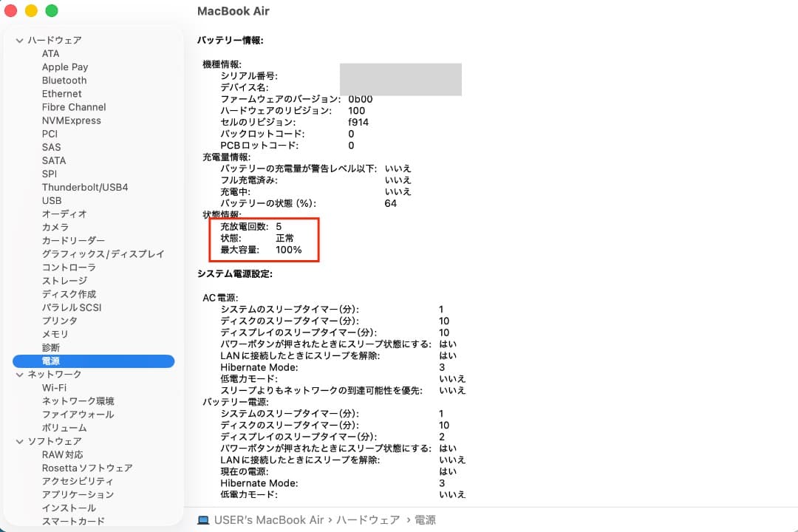Choose パラレル SCSI in the sidebar
The image size is (798, 532).
click(71, 307)
